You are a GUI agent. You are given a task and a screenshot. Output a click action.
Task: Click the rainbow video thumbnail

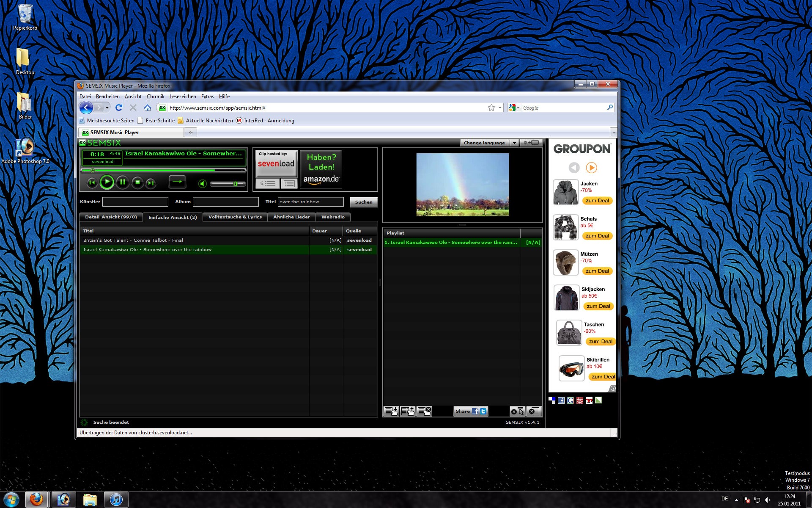click(x=463, y=185)
